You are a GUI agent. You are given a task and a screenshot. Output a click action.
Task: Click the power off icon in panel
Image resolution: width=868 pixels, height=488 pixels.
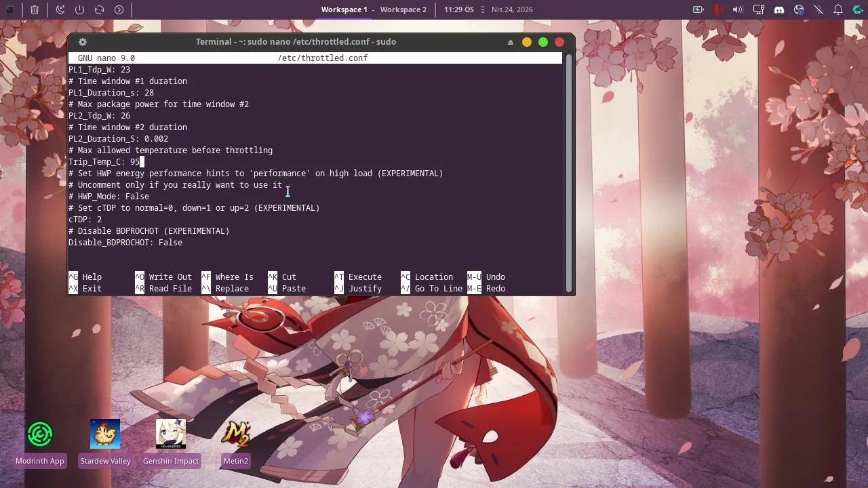click(79, 9)
